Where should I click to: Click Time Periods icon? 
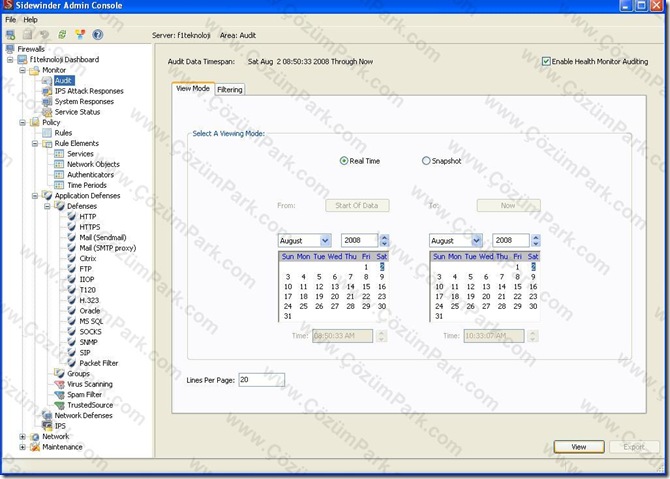click(x=59, y=185)
